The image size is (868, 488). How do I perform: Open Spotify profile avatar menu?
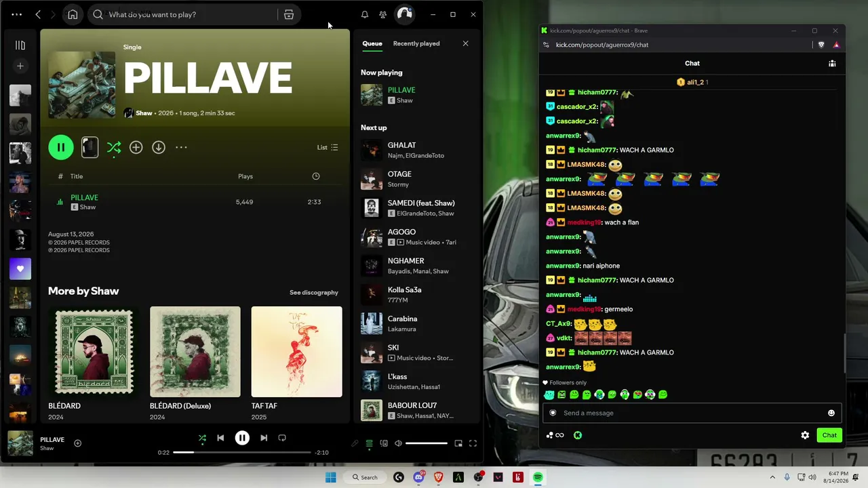pos(404,14)
